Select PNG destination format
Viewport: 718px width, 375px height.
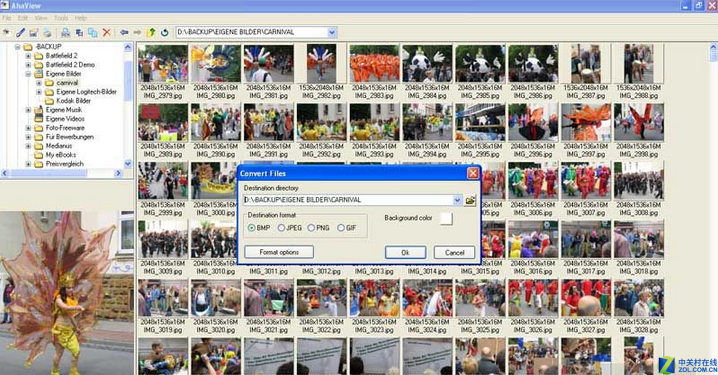coord(311,228)
